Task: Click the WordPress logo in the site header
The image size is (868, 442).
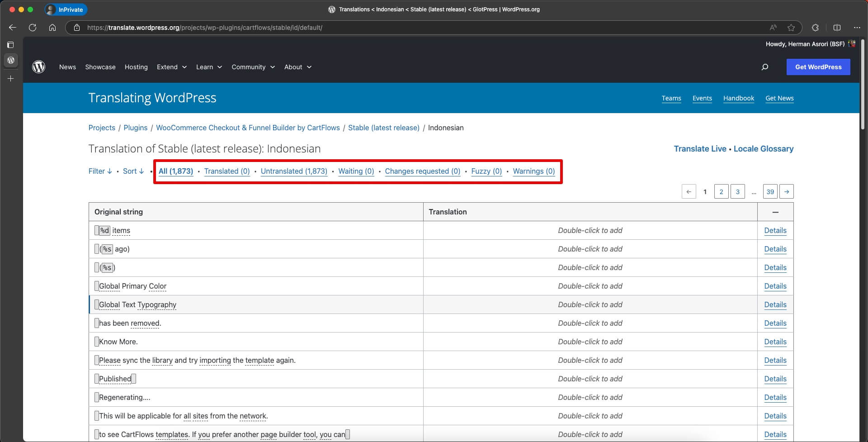Action: pyautogui.click(x=39, y=67)
